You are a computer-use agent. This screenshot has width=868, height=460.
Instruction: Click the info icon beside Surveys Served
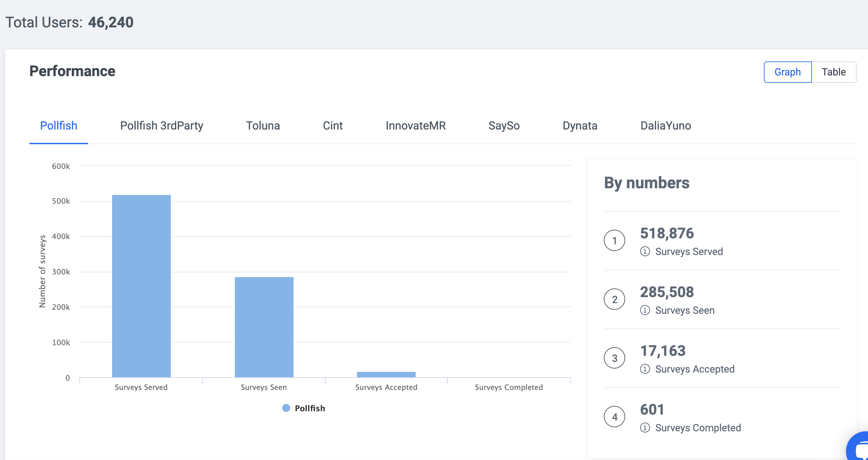pyautogui.click(x=645, y=251)
